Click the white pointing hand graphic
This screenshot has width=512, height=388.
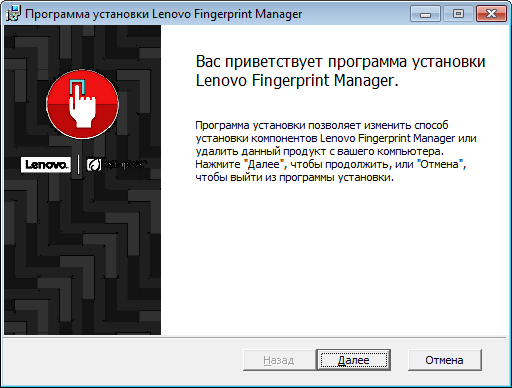coord(82,106)
